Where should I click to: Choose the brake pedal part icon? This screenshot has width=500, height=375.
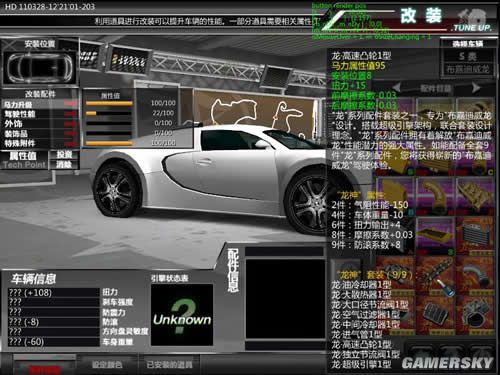(x=435, y=314)
